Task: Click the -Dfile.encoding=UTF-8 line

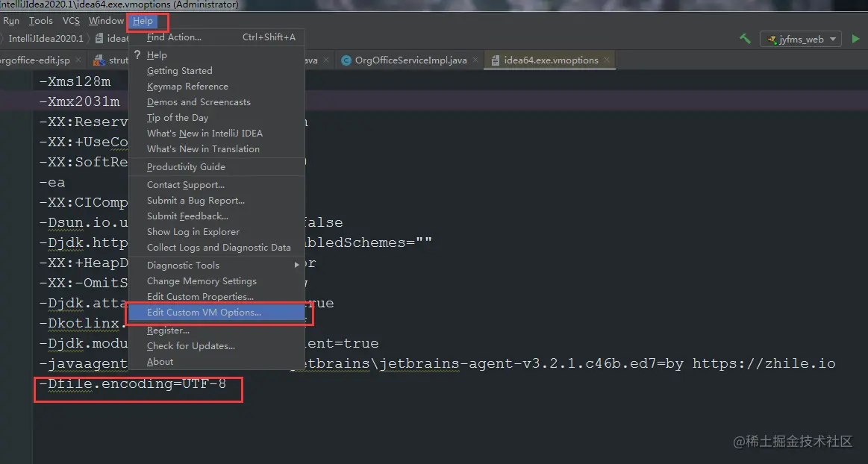Action: point(132,384)
